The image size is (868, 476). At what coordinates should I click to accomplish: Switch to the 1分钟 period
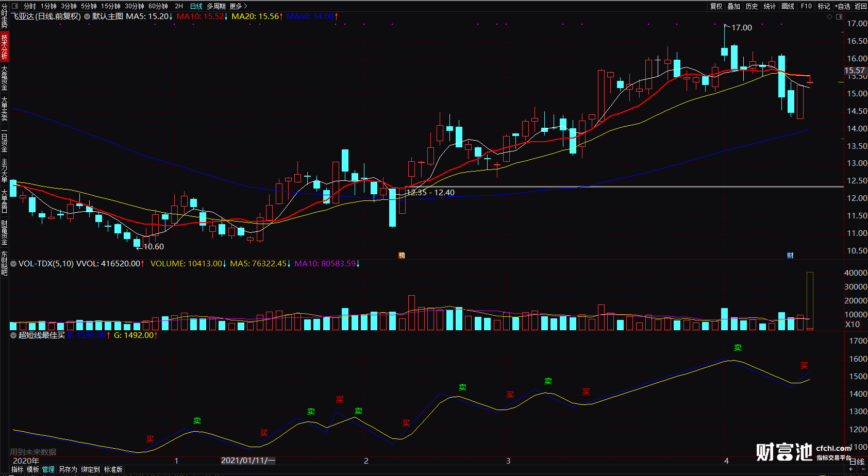coord(48,6)
